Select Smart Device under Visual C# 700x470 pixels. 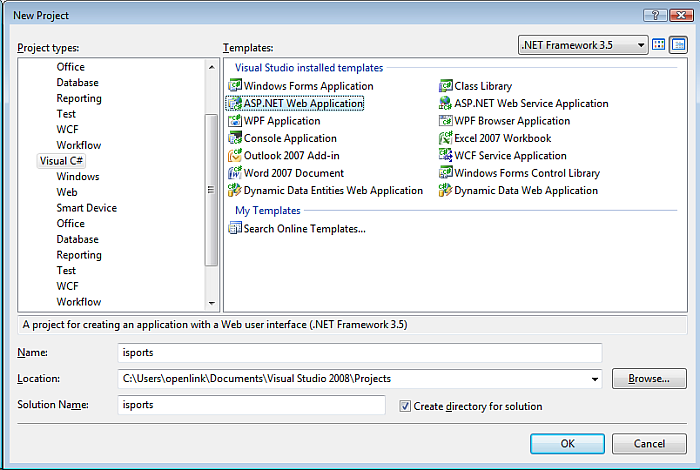point(86,208)
